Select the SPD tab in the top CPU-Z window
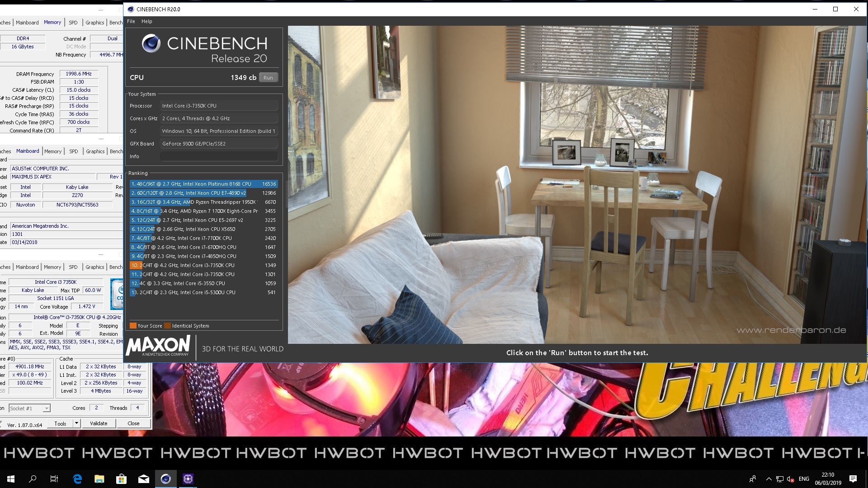868x488 pixels. 73,23
